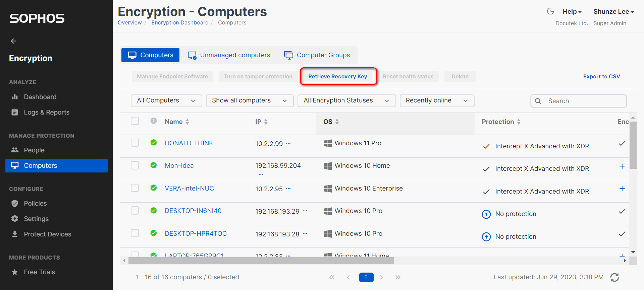The height and width of the screenshot is (290, 644).
Task: Click the green health status icon for Mon-Idea
Action: (x=154, y=165)
